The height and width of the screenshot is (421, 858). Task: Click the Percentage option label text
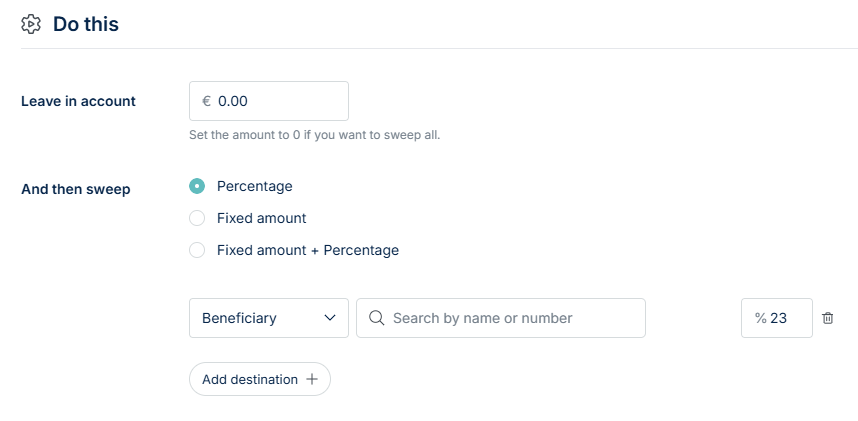pos(255,186)
